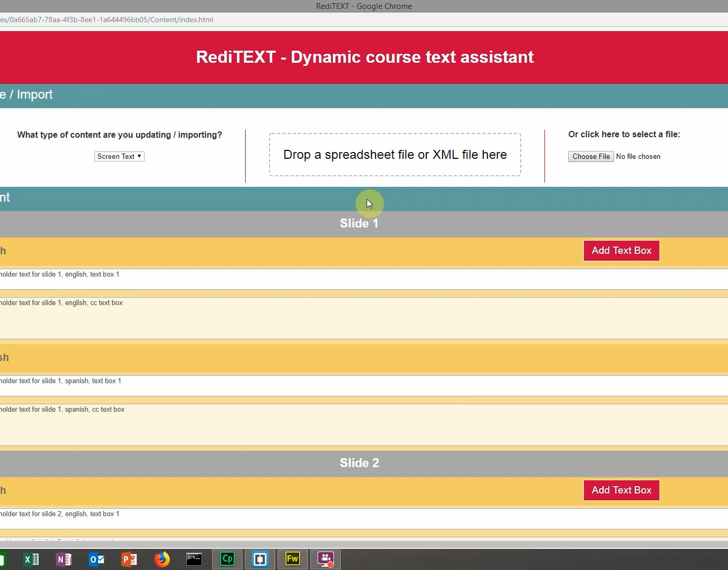The width and height of the screenshot is (728, 570).
Task: Click the spreadsheet or XML drop zone
Action: tap(395, 155)
